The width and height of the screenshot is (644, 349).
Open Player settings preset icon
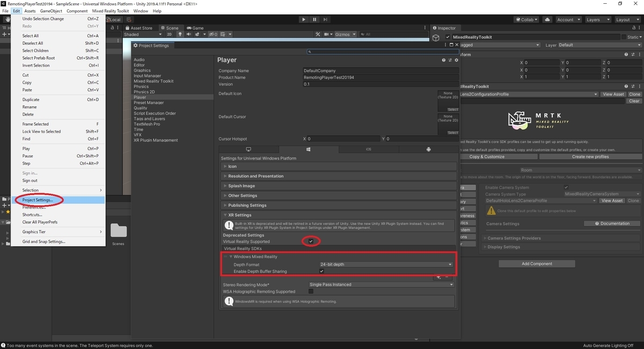[x=450, y=60]
